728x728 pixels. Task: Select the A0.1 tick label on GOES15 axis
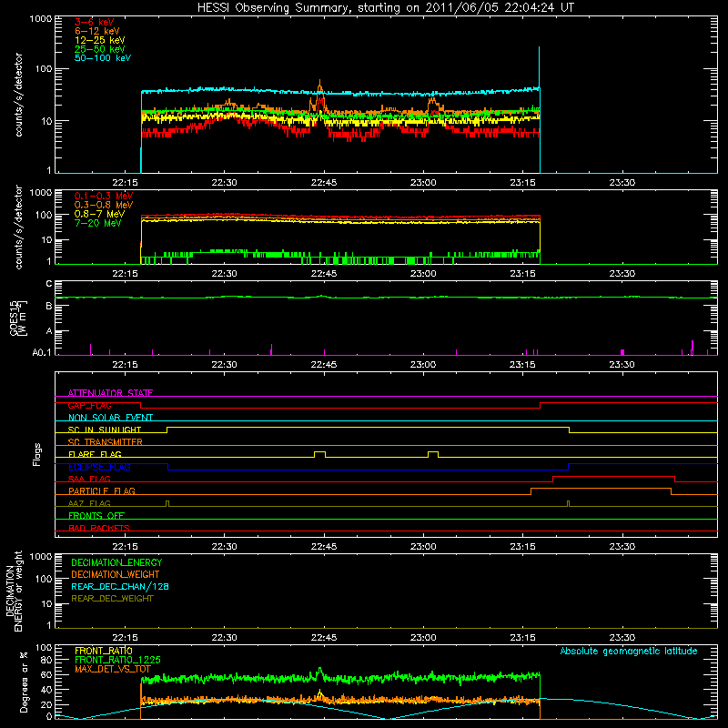pyautogui.click(x=42, y=353)
